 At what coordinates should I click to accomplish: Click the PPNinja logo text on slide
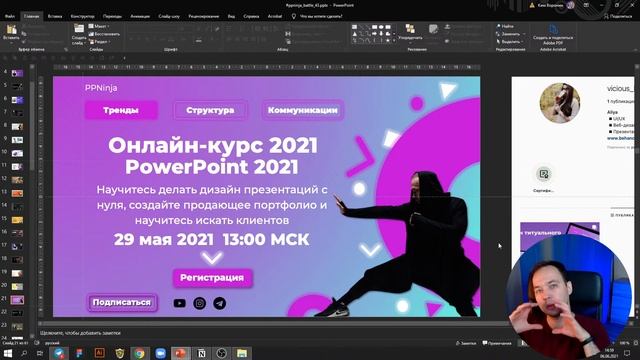[x=101, y=88]
